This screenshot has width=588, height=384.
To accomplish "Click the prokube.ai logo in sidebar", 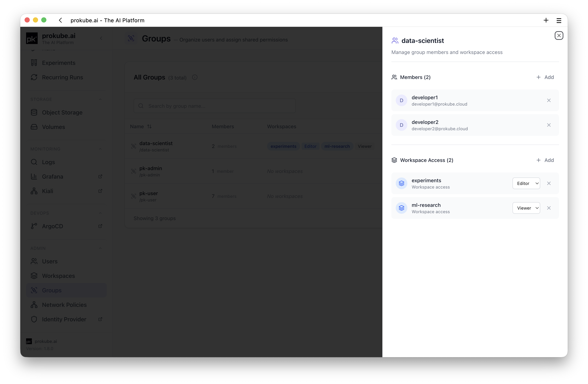I will point(32,39).
